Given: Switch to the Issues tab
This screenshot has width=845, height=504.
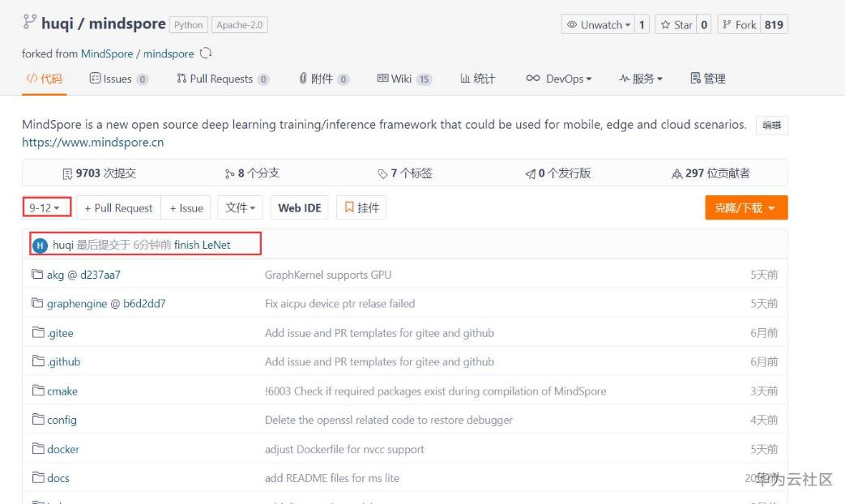Looking at the screenshot, I should pos(118,78).
